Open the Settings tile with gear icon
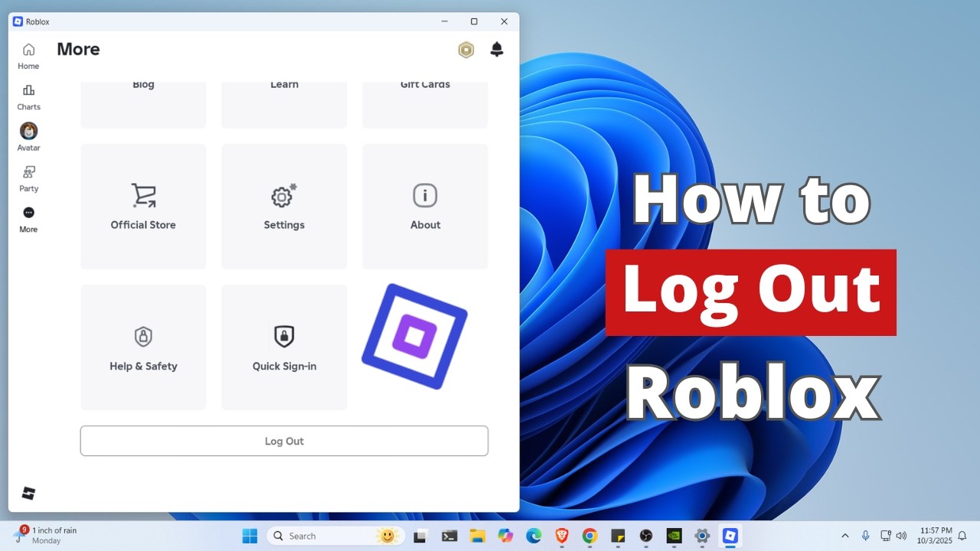The width and height of the screenshot is (980, 551). tap(284, 207)
